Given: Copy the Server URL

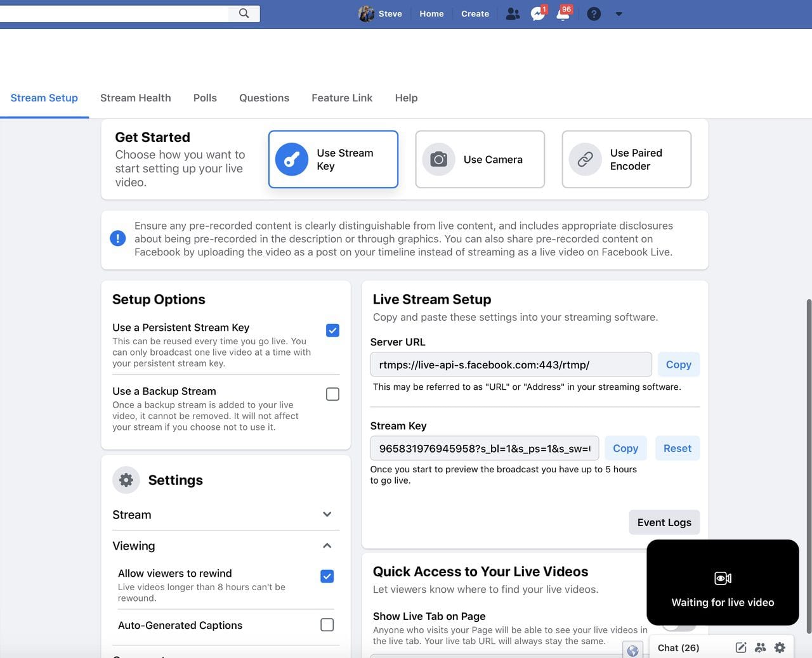Looking at the screenshot, I should 678,364.
